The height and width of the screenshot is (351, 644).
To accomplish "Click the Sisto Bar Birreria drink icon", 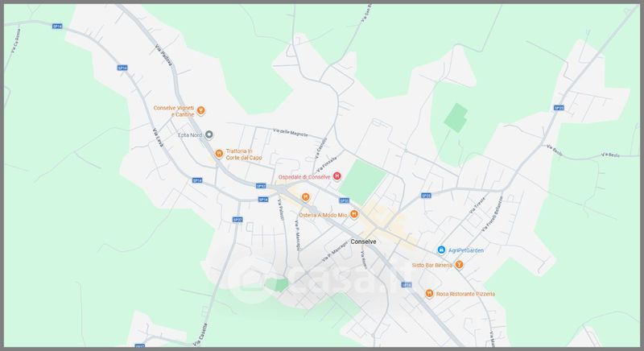I will (459, 264).
